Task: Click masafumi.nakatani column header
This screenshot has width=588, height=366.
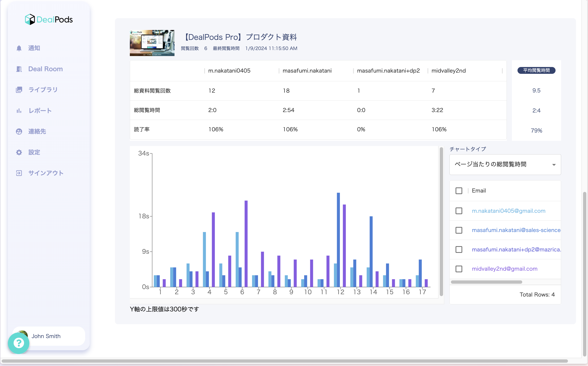Action: coord(307,71)
